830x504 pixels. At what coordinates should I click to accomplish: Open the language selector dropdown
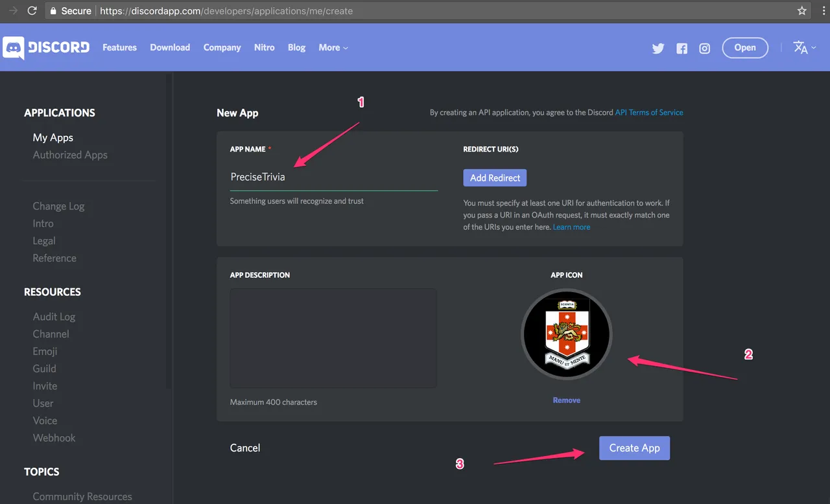(x=804, y=47)
